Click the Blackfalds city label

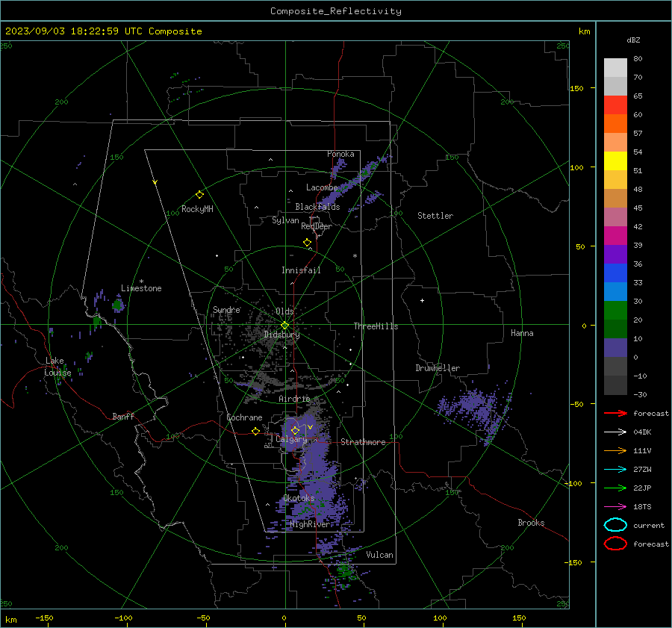(x=317, y=207)
